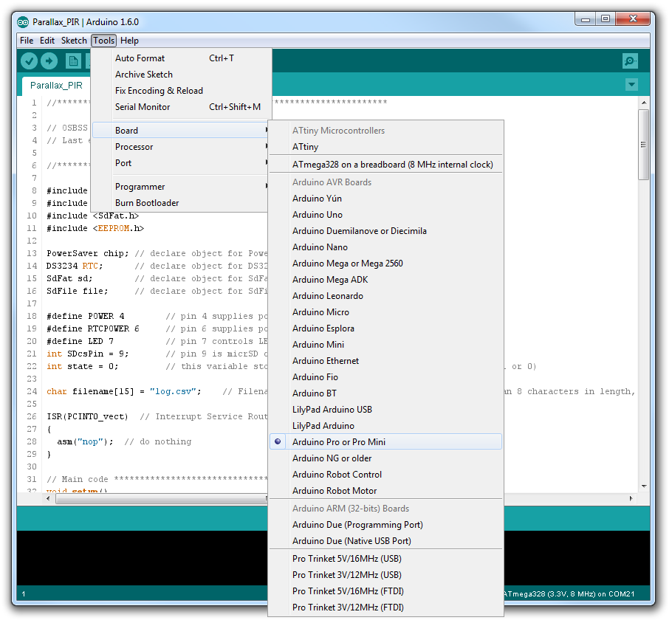Screen dimensions: 672x623
Task: Select Arduino Due (Native USB Port)
Action: click(385, 541)
